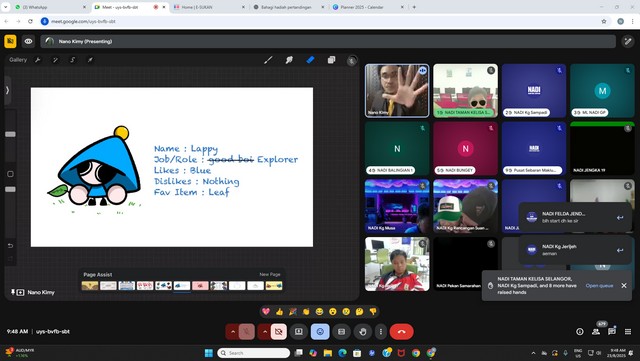Dismiss the raised hands notification
This screenshot has width=640, height=361.
624,285
